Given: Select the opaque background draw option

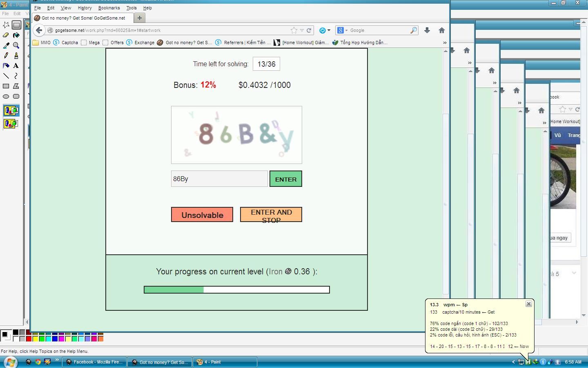Looking at the screenshot, I should coord(11,110).
